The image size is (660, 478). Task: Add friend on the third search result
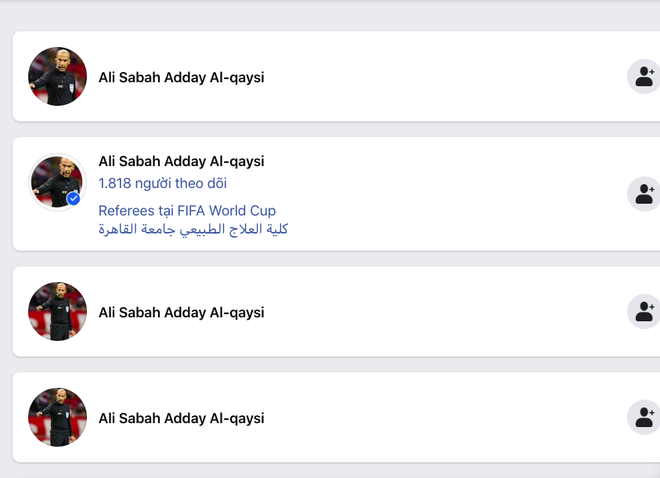(x=644, y=311)
